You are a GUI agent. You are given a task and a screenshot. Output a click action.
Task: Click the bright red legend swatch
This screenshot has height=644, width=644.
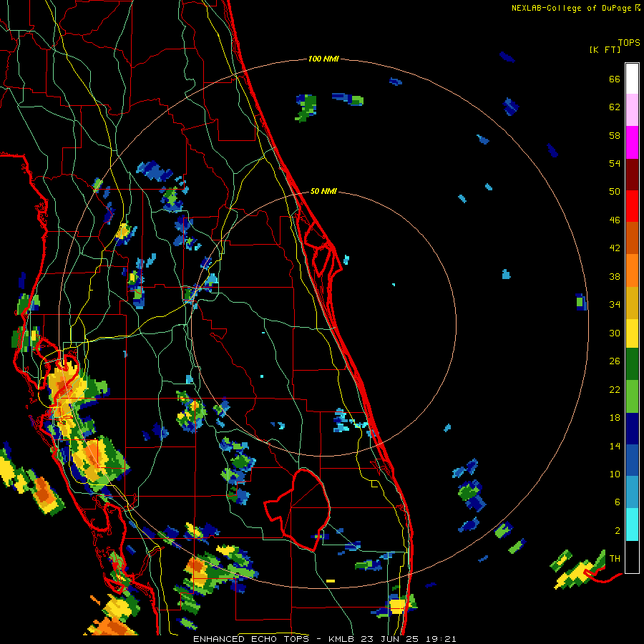pyautogui.click(x=632, y=206)
